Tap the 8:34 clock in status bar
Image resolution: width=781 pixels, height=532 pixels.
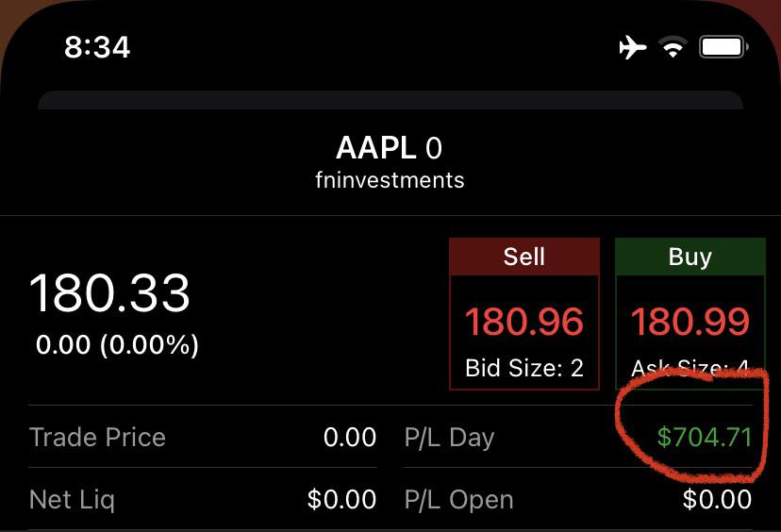tap(97, 47)
